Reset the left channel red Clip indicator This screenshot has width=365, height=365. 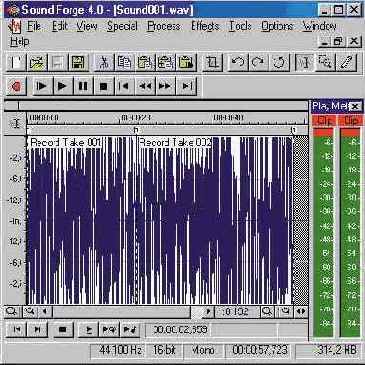[x=324, y=121]
